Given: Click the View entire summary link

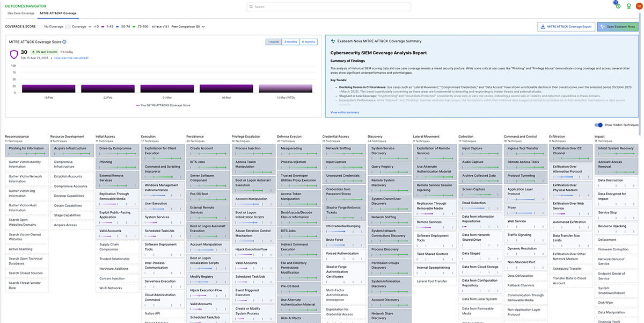Looking at the screenshot, I should [345, 112].
